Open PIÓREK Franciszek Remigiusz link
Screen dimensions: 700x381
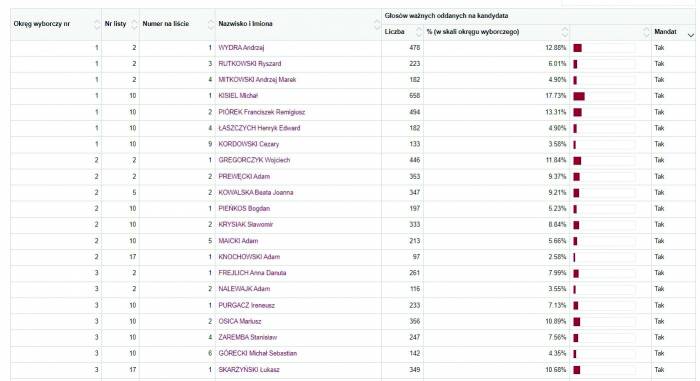click(x=262, y=112)
